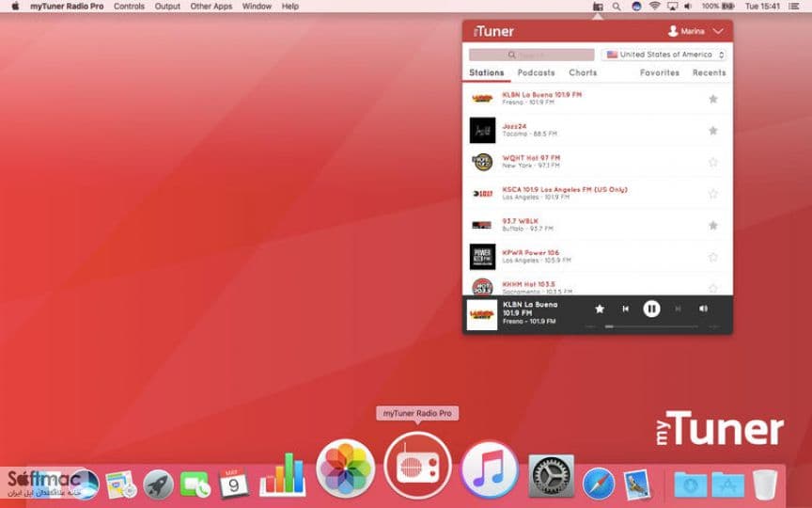Image resolution: width=812 pixels, height=508 pixels.
Task: Expand the Marina account chevron
Action: pos(718,31)
